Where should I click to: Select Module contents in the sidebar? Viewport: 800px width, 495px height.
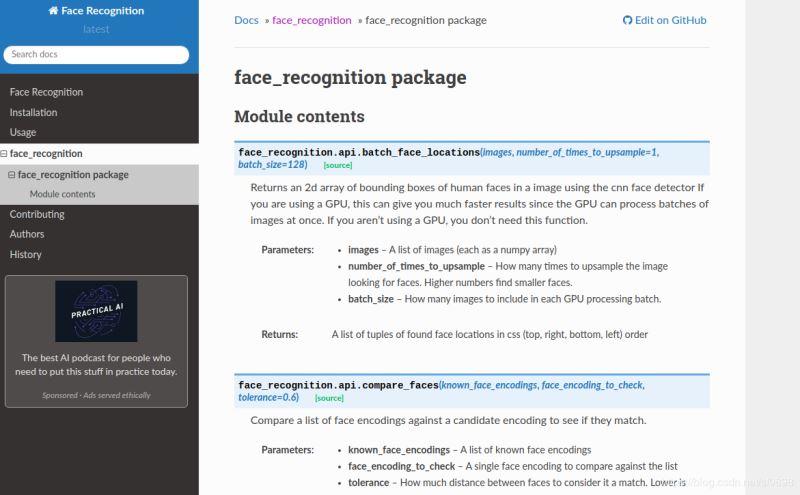[x=62, y=194]
